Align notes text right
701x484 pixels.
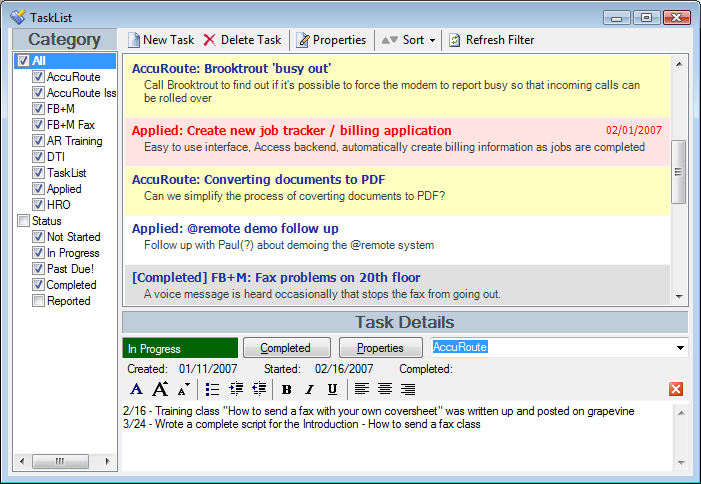tap(408, 389)
